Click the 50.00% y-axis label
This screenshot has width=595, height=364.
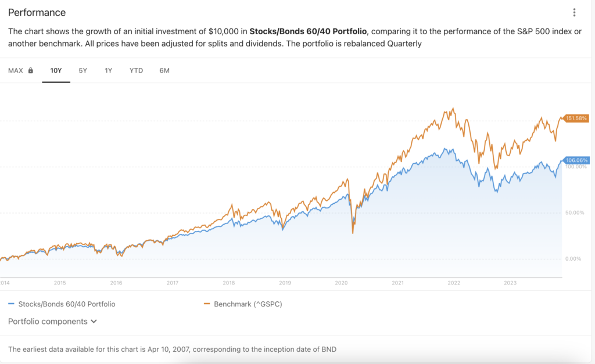tap(575, 212)
